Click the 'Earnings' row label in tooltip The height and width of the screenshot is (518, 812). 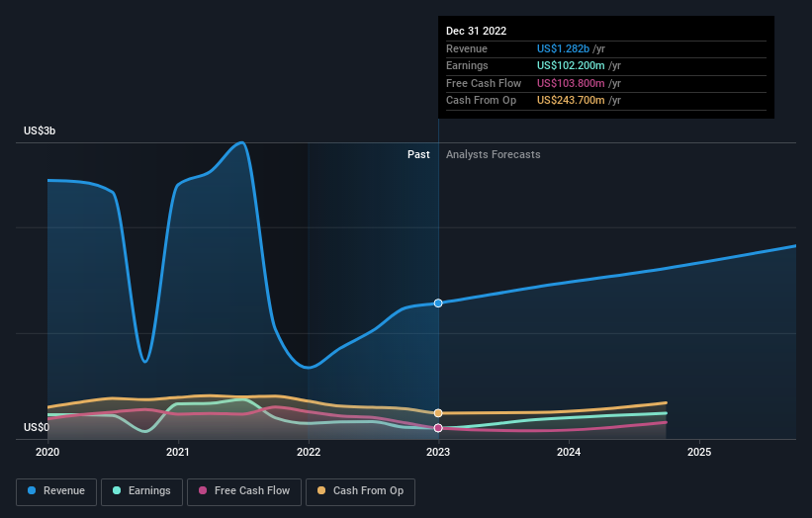[467, 65]
